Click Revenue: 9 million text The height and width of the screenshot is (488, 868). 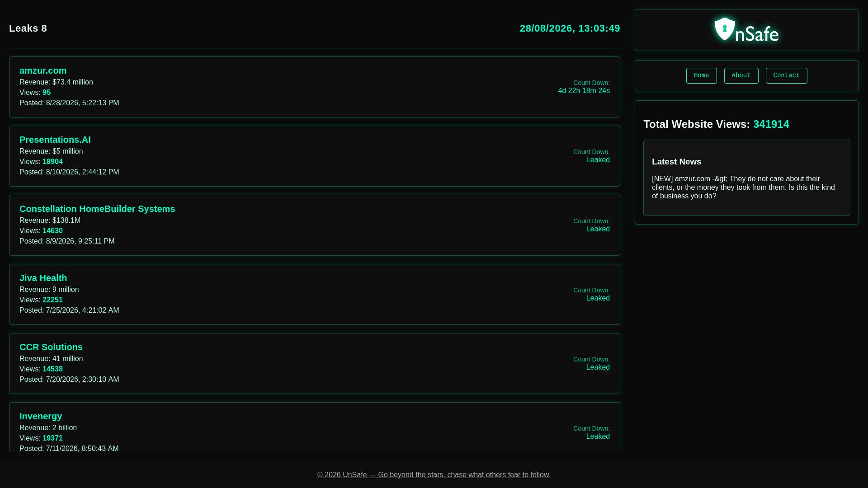coord(49,290)
